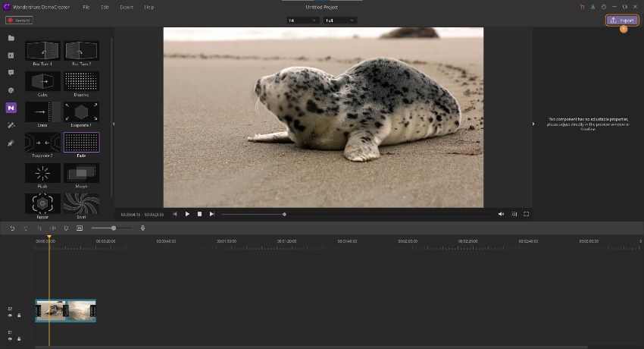This screenshot has height=349, width=644.
Task: Mute the preview volume
Action: coord(501,214)
